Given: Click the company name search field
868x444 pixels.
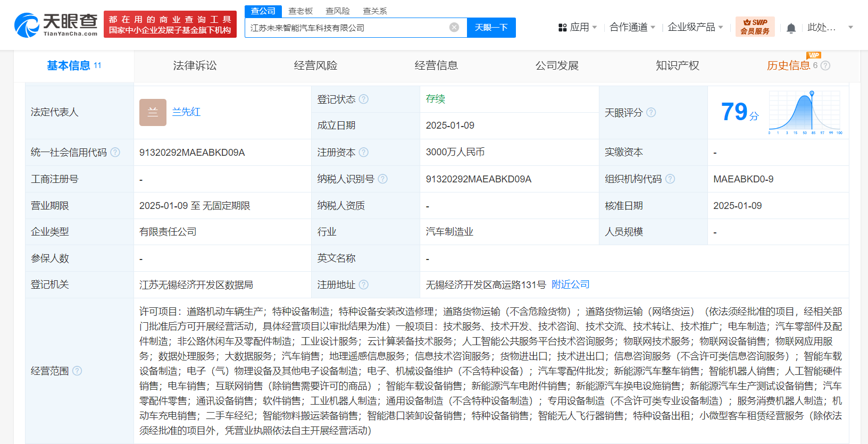Looking at the screenshot, I should click(346, 28).
